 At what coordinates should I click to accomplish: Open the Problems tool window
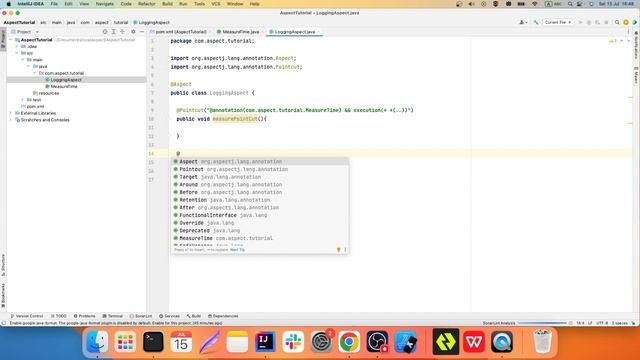(x=84, y=316)
